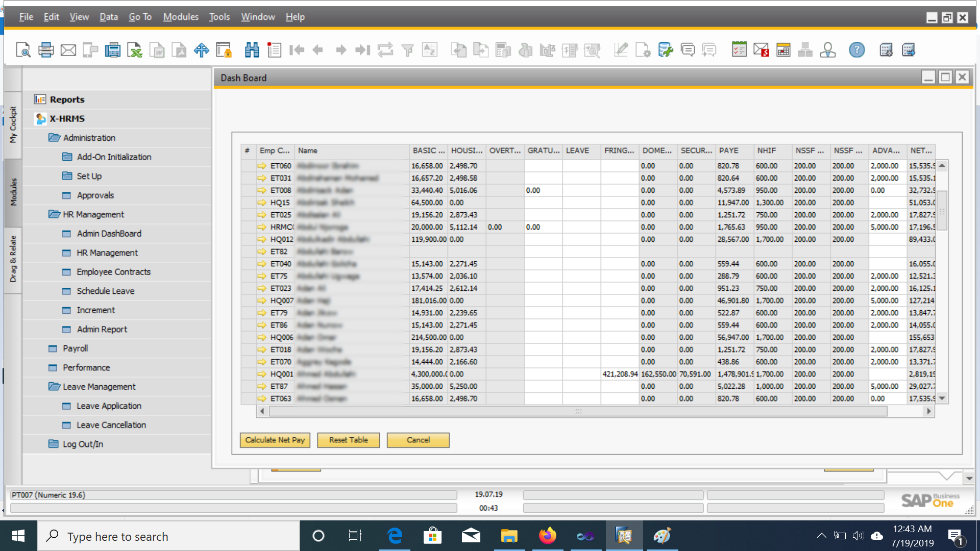Click the Find binoculars icon

pyautogui.click(x=252, y=50)
